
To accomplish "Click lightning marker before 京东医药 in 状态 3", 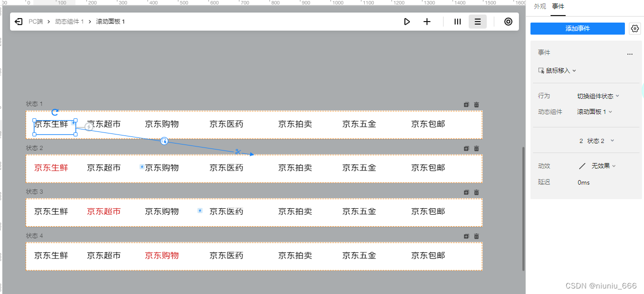I will click(x=200, y=211).
